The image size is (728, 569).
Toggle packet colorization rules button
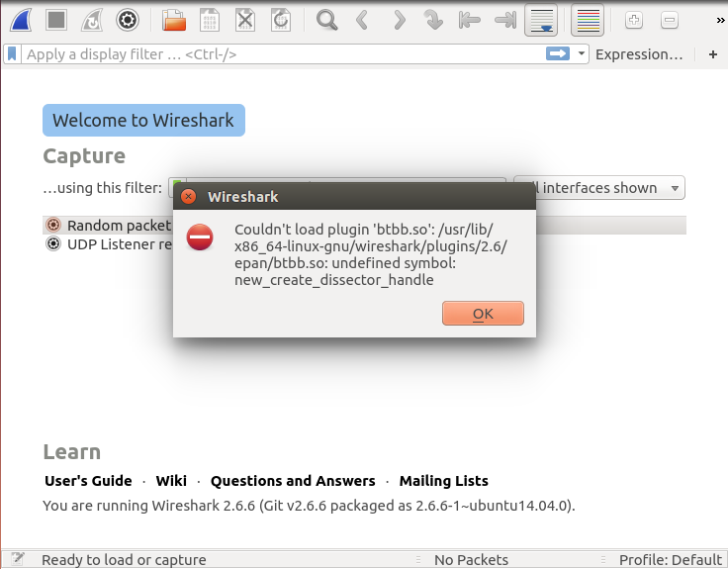[588, 19]
